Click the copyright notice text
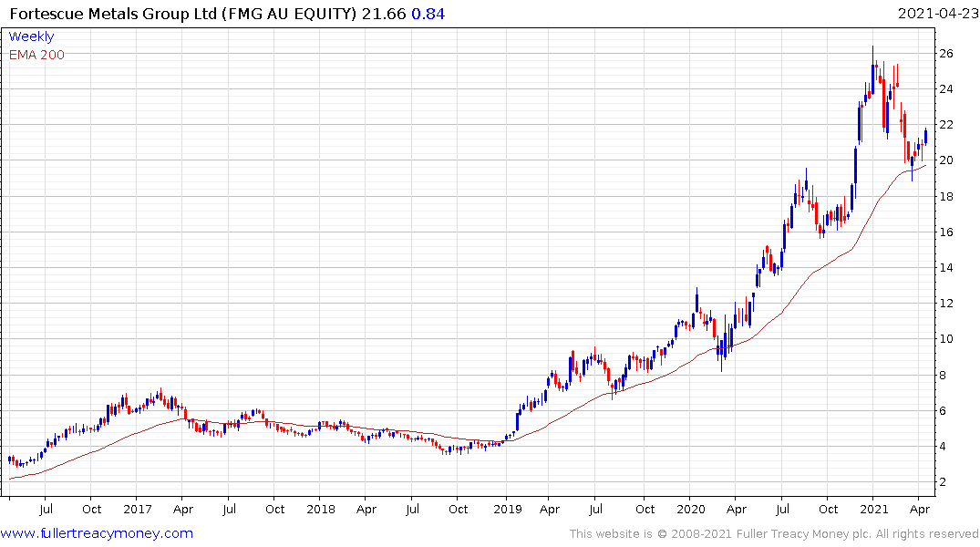The height and width of the screenshot is (547, 980). (774, 534)
